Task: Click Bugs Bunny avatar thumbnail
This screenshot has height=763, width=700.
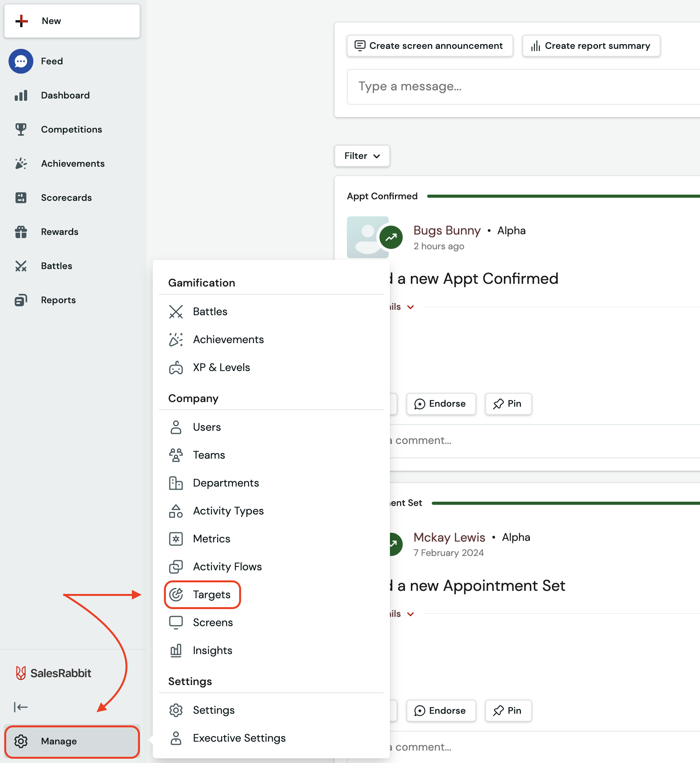Action: (367, 237)
